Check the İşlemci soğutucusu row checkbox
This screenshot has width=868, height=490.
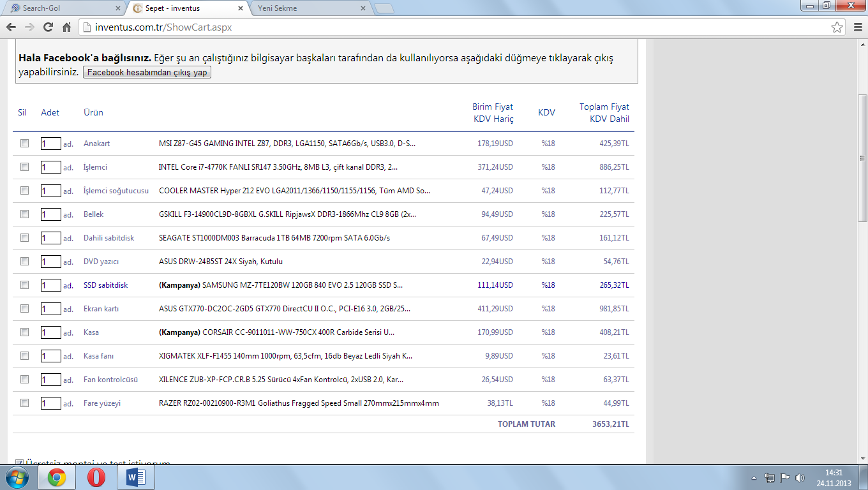click(x=24, y=191)
